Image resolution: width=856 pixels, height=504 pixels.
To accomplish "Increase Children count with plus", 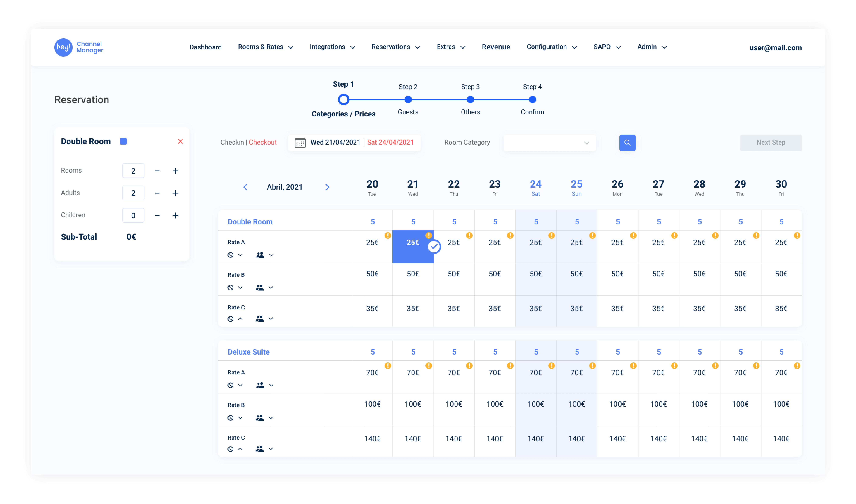I will point(175,215).
